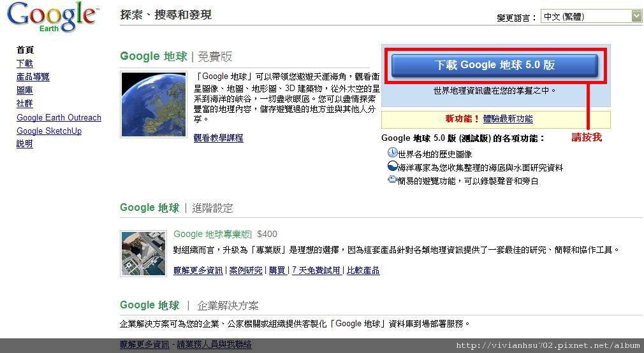Click 瞭解更多資訊 under 企業解決方案

coord(145,344)
